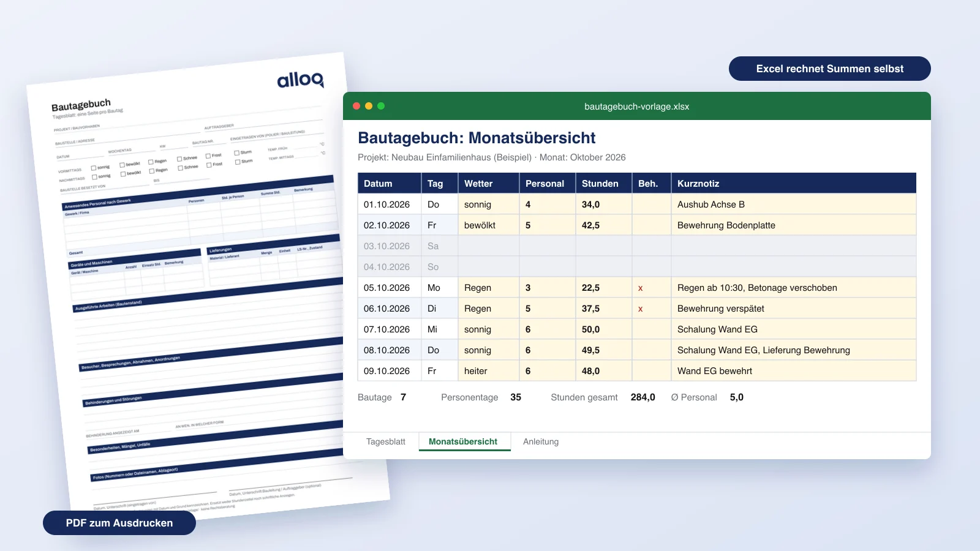Open the Anleitung sheet tab

(x=541, y=441)
